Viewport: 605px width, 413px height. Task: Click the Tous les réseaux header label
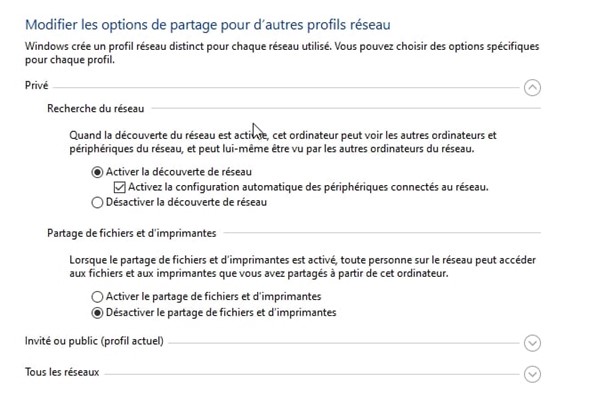pos(62,373)
